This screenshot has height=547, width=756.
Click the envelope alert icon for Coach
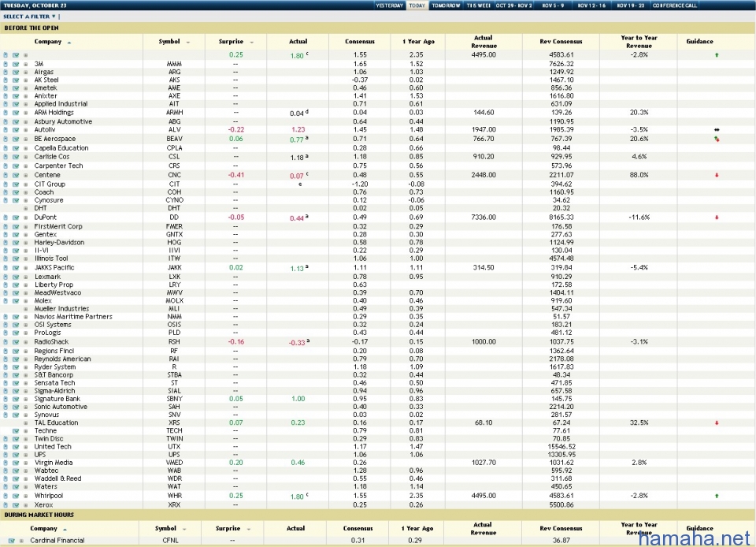pyautogui.click(x=16, y=192)
